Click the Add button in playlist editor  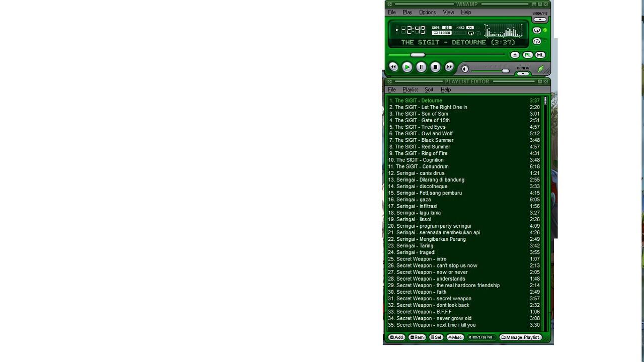click(x=396, y=337)
